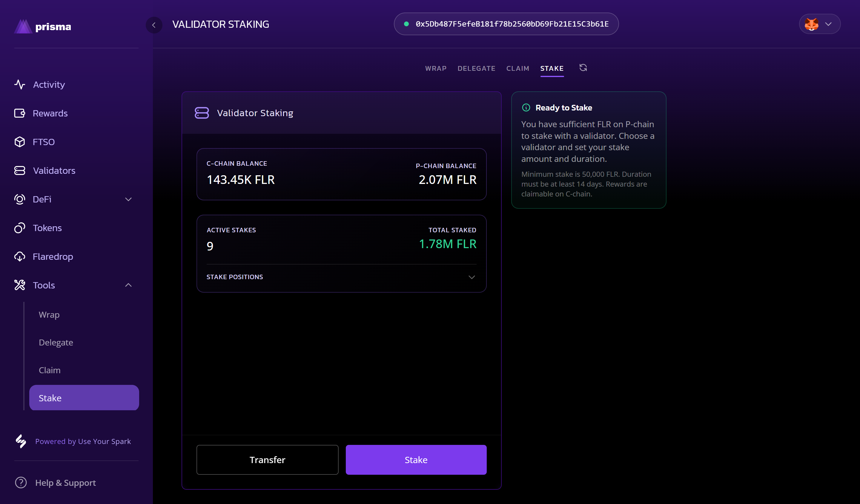Expand the DeFi sidebar section
Viewport: 860px width, 504px height.
click(x=128, y=199)
